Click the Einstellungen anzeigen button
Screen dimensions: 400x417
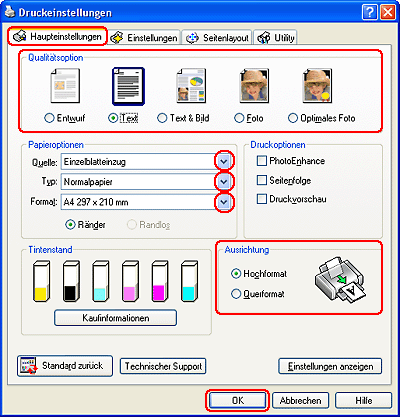tap(330, 366)
